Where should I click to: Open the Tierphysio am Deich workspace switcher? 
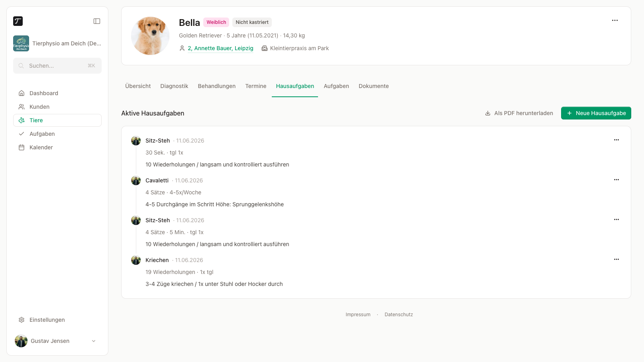[x=57, y=43]
